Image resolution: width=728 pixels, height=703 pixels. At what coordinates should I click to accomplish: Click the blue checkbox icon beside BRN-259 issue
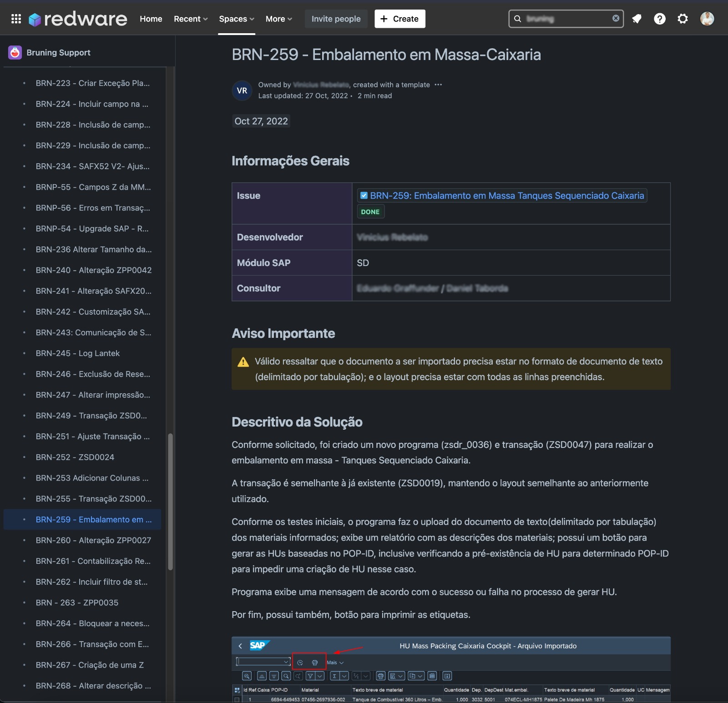pyautogui.click(x=364, y=196)
